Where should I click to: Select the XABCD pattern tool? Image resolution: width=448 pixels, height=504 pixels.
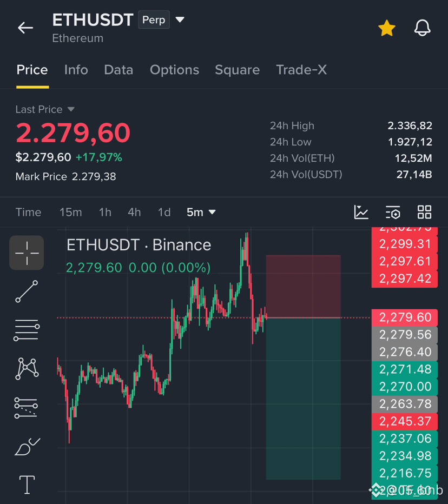tap(27, 369)
